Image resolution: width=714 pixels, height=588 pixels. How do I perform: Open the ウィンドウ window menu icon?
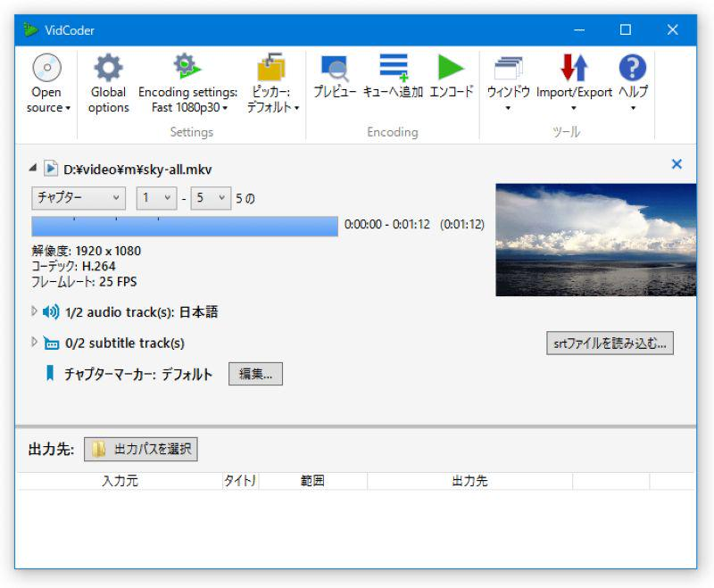tap(511, 80)
